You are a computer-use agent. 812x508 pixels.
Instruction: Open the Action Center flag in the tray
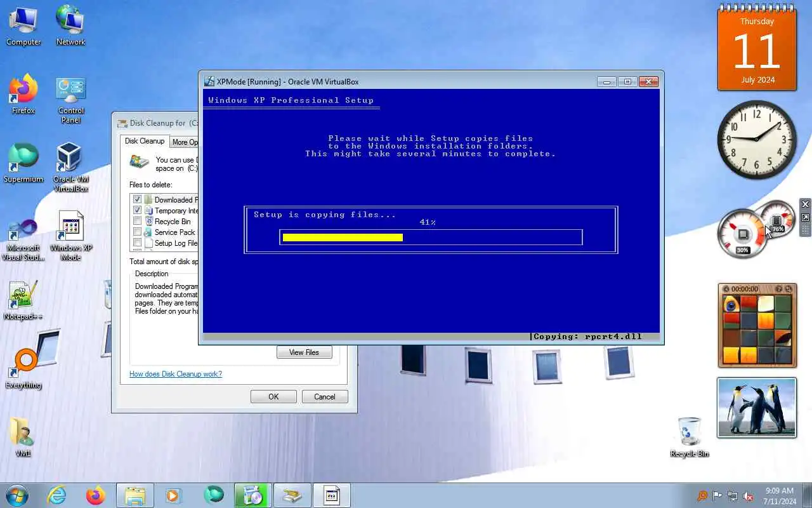(x=717, y=496)
